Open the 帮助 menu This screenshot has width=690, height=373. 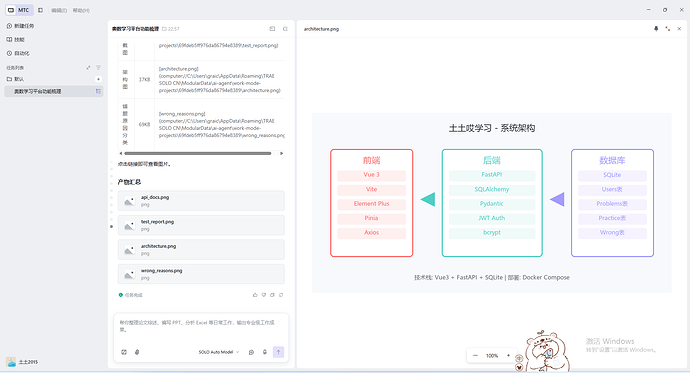81,10
